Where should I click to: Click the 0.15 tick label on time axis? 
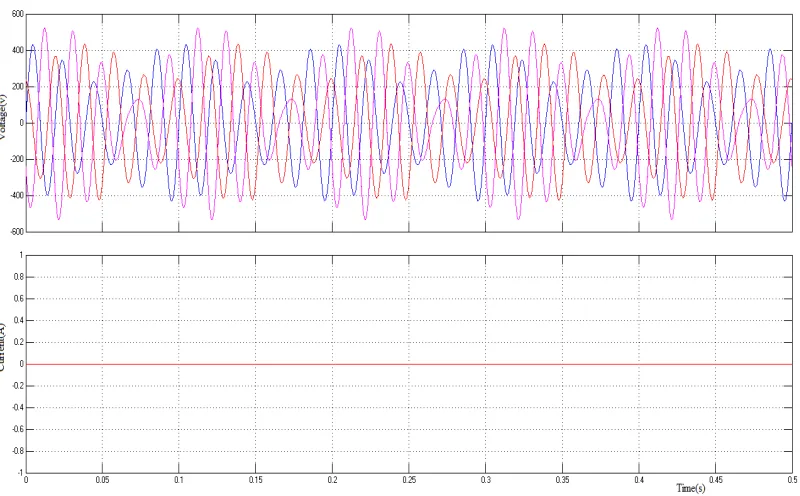pyautogui.click(x=256, y=480)
